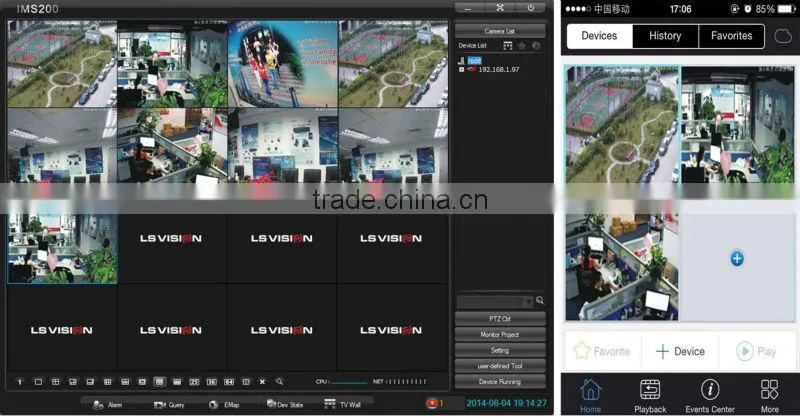Screen dimensions: 800x416
Task: Click the favorites star icon beside Device List
Action: point(521,46)
